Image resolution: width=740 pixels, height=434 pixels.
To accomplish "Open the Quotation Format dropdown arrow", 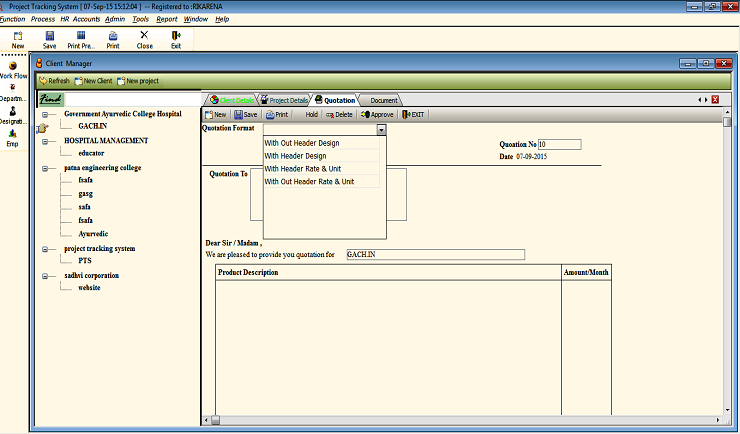I will tap(381, 130).
